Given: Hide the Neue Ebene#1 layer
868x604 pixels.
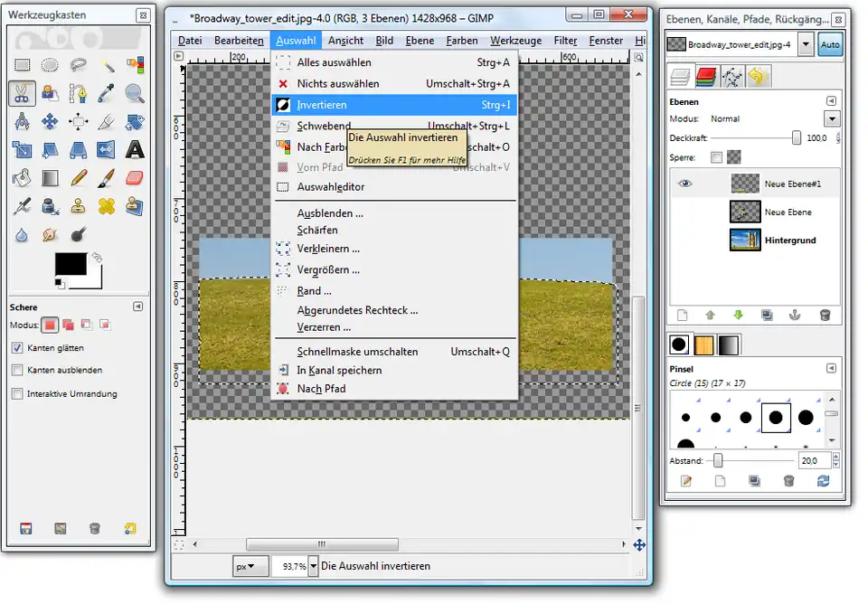Looking at the screenshot, I should point(685,184).
